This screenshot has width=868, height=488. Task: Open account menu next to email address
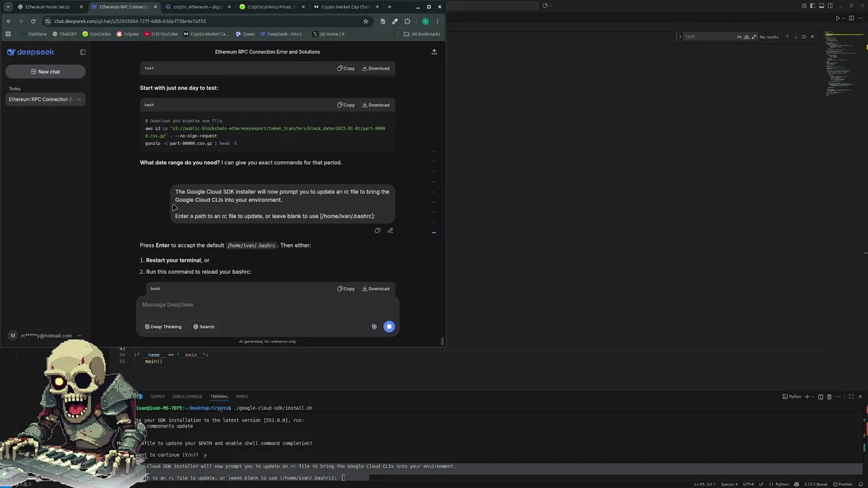(x=79, y=335)
